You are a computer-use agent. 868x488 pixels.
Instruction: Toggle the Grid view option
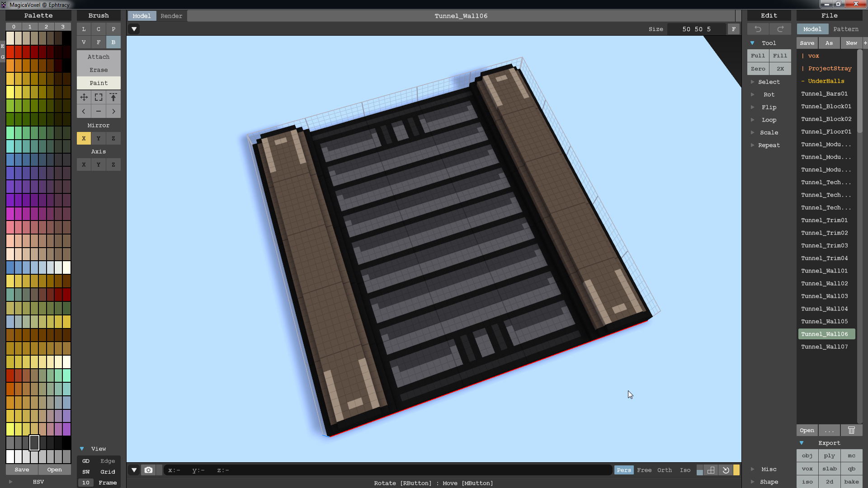108,472
